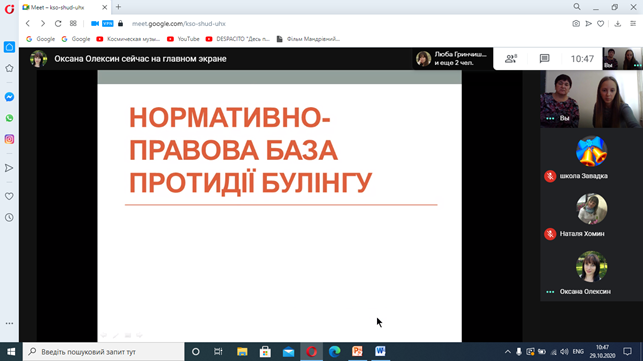Click the camera permission indicator in address bar
Viewport: 643px width, 361px height.
(x=95, y=23)
